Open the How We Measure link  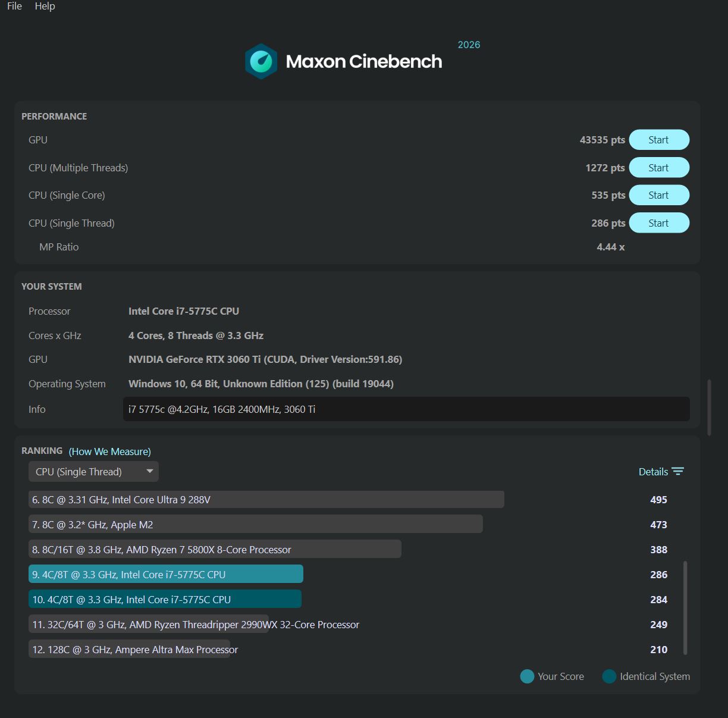110,452
